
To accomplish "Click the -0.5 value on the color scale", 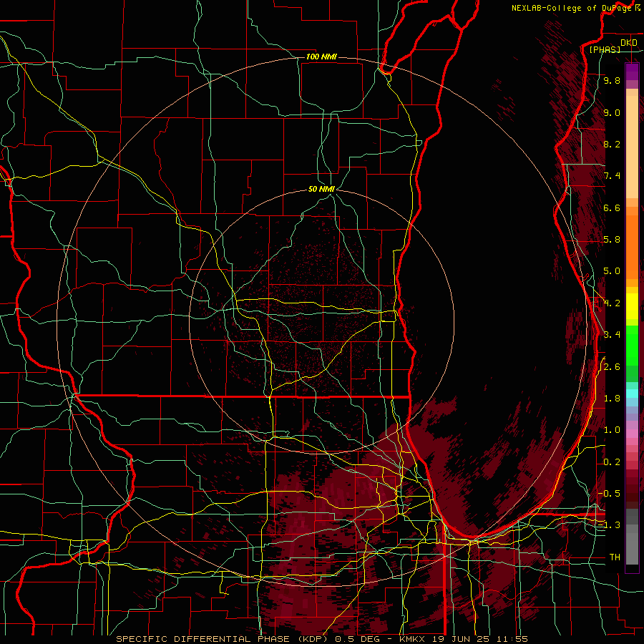I will [610, 494].
